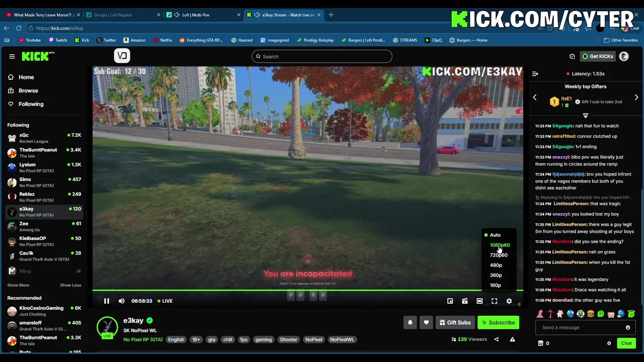Viewport: 644px width, 362px height.
Task: Select 480p quality
Action: (x=496, y=265)
